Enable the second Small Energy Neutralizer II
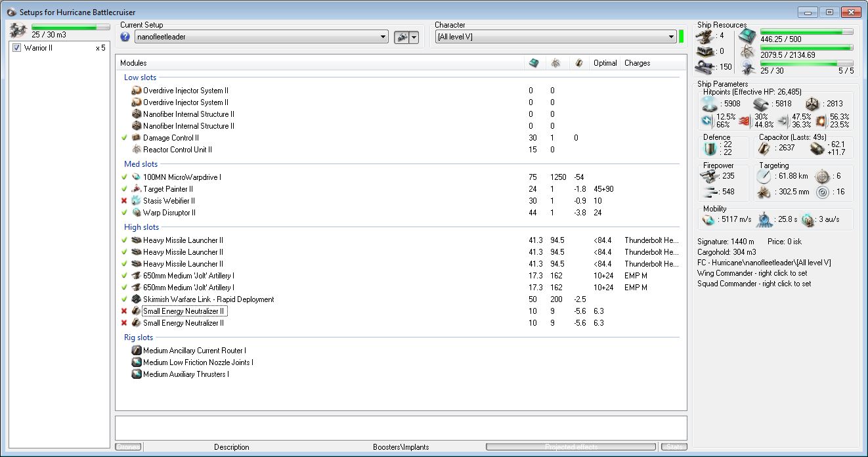 coord(124,323)
